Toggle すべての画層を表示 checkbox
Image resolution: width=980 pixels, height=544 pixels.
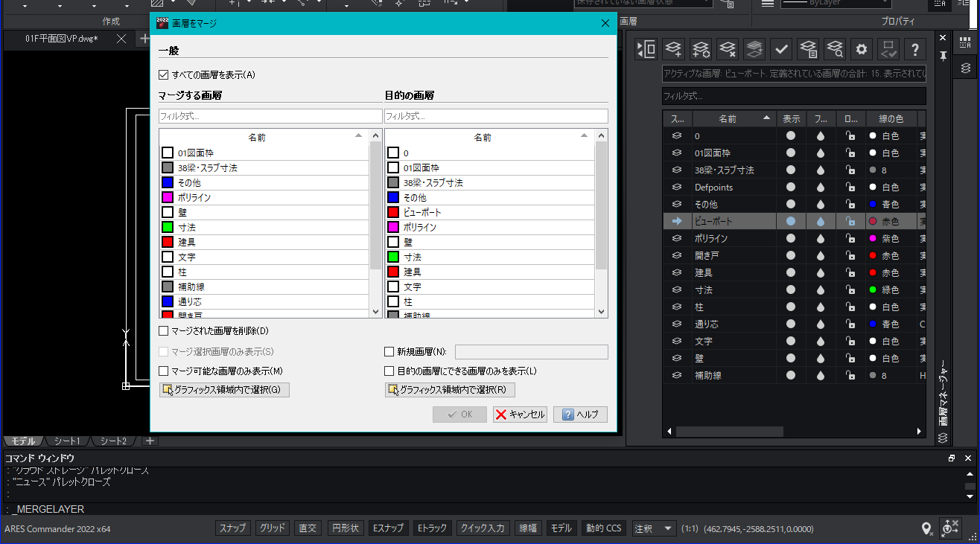tap(164, 75)
